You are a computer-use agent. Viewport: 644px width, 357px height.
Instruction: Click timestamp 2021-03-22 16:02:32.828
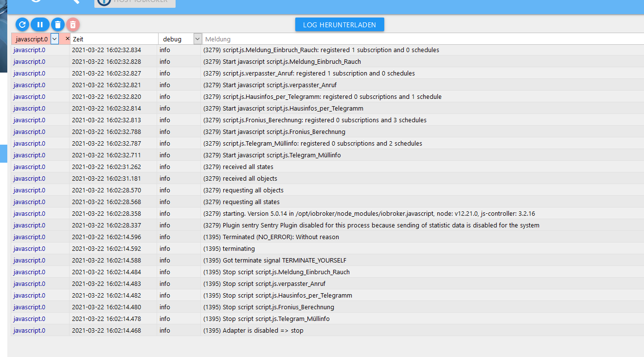(107, 62)
